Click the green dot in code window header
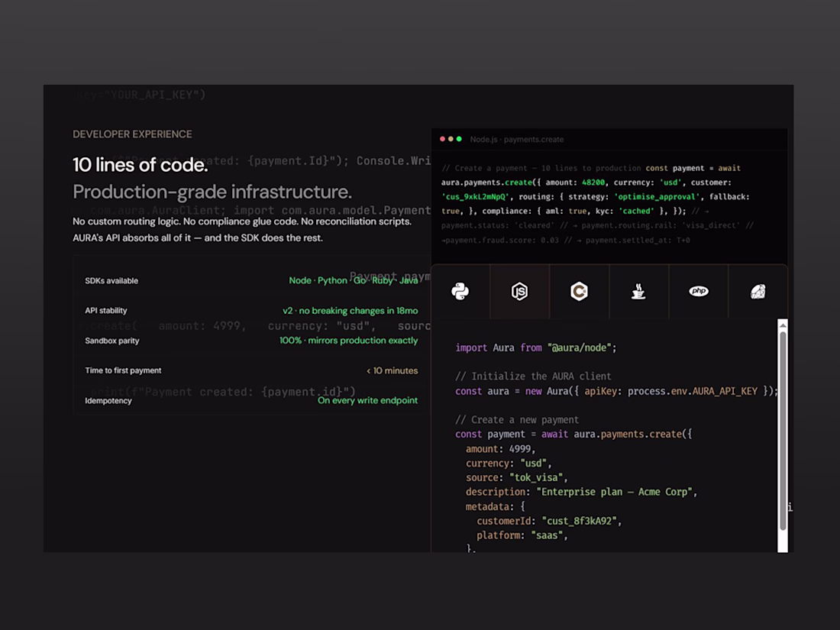The width and height of the screenshot is (840, 630). click(x=459, y=139)
